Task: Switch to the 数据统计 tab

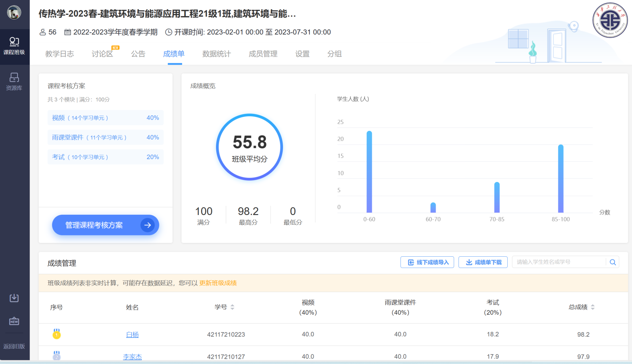Action: tap(216, 54)
